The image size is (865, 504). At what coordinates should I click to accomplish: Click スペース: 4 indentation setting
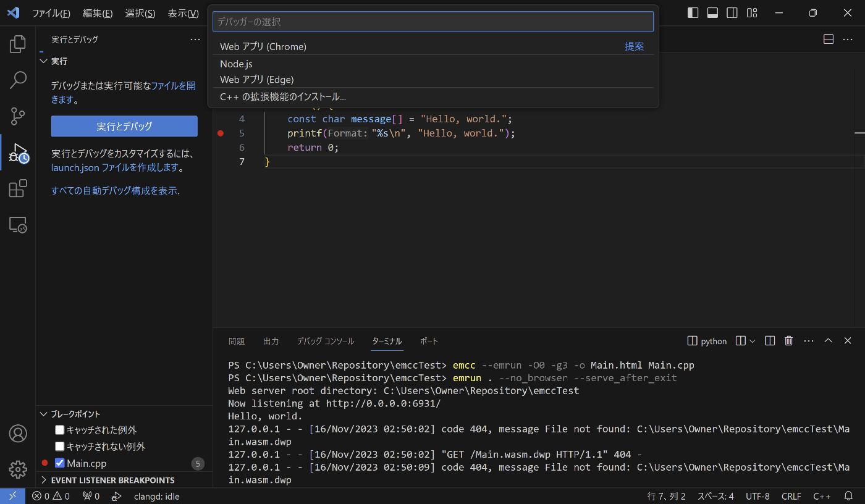(x=715, y=496)
